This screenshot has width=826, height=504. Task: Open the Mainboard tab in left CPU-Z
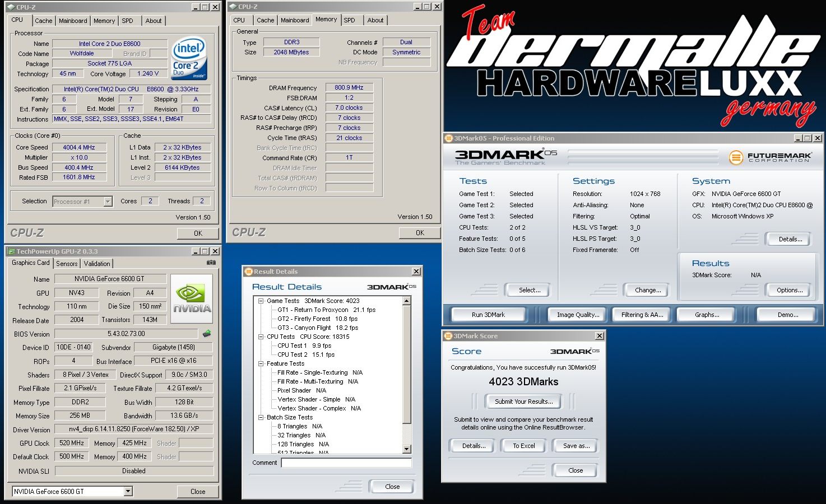(x=73, y=21)
